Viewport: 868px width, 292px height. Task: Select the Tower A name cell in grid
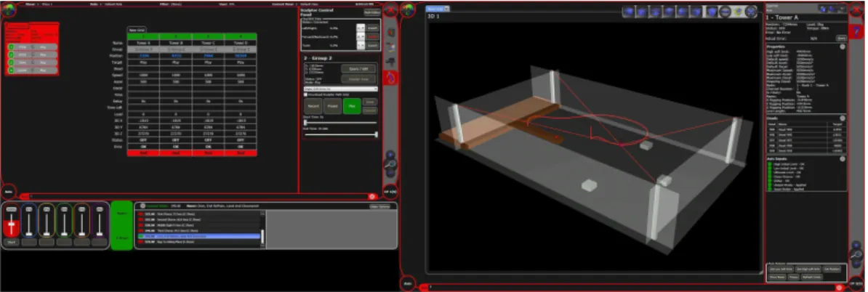click(143, 43)
